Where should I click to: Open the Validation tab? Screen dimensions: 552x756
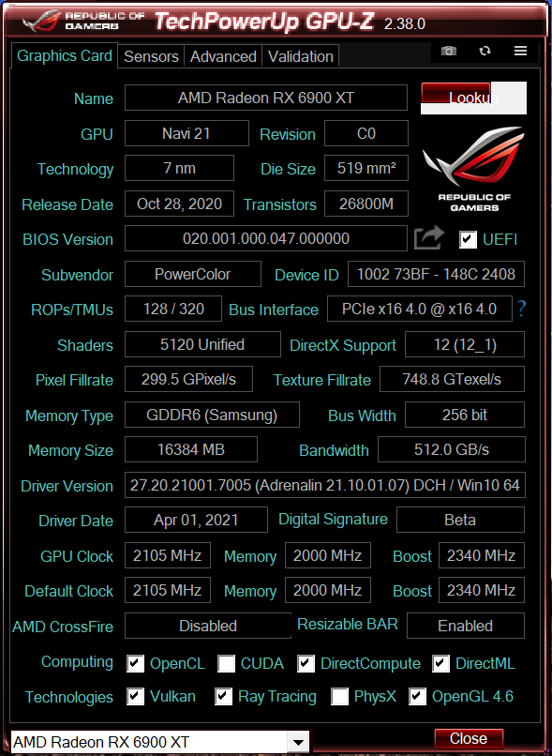tap(301, 56)
